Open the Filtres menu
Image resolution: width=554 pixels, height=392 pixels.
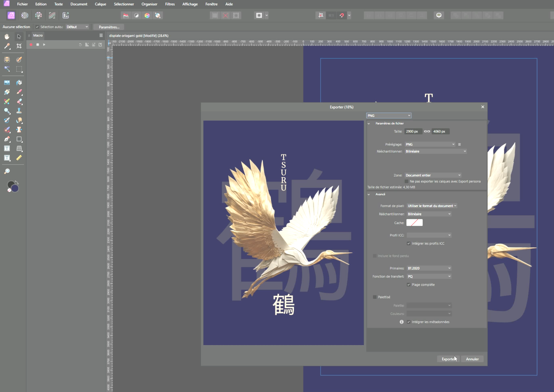pos(170,4)
